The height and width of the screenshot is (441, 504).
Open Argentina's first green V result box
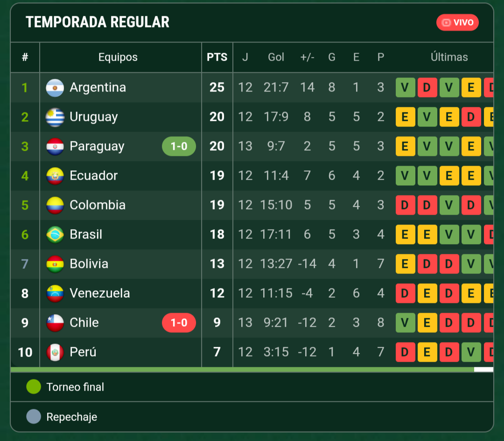pos(406,87)
